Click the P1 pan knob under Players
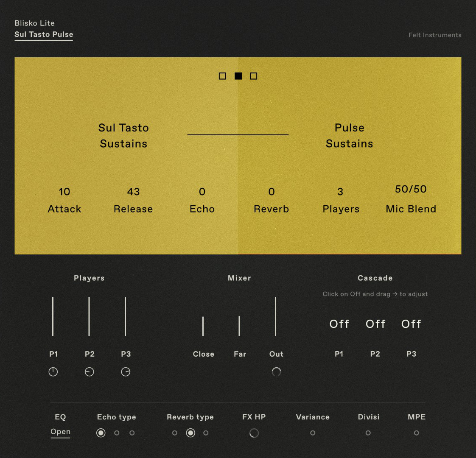This screenshot has width=476, height=458. [x=53, y=372]
